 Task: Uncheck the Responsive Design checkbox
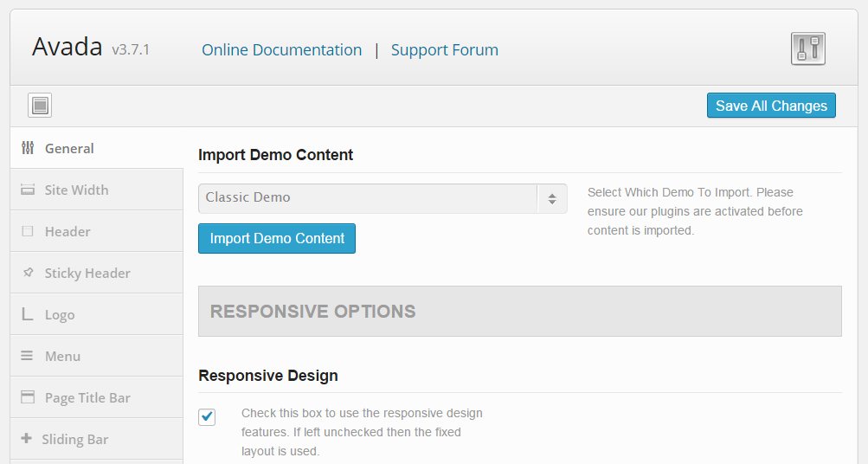[x=207, y=416]
